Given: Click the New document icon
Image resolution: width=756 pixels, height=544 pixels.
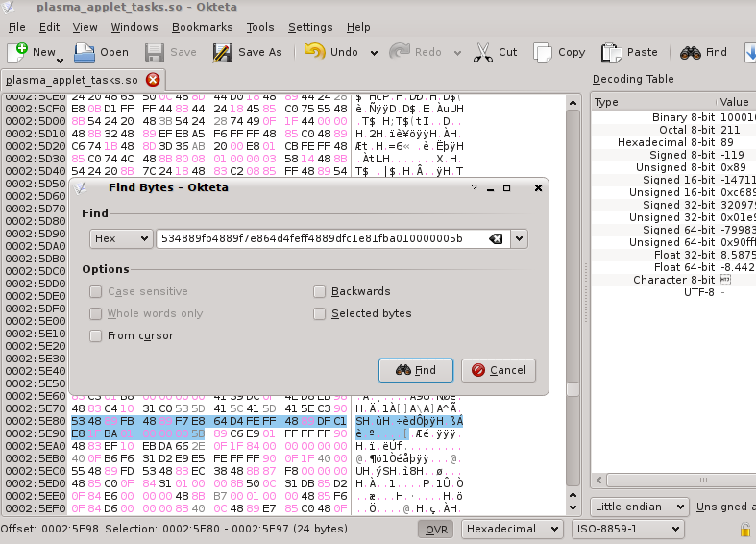Looking at the screenshot, I should click(x=17, y=52).
